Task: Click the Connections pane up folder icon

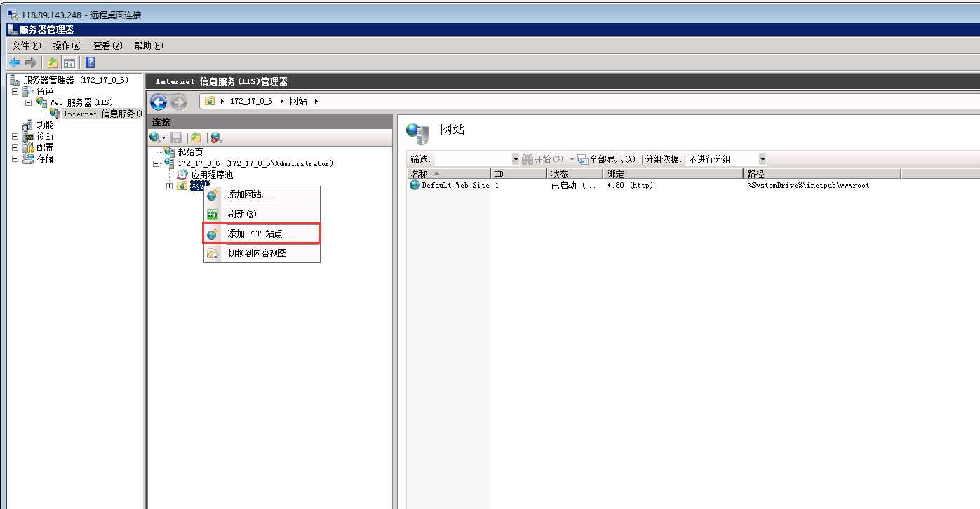Action: click(196, 137)
